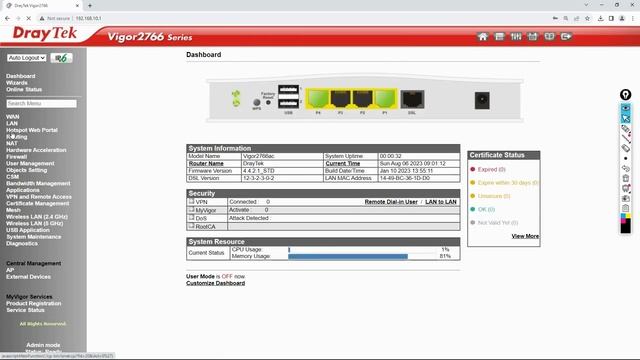The height and width of the screenshot is (360, 640).
Task: Open the open-book icon in the red header
Action: tap(549, 37)
